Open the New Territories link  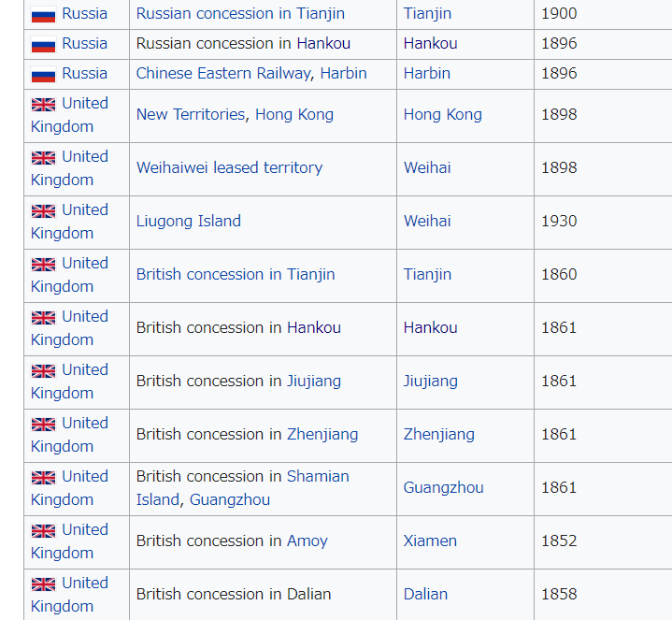tap(190, 114)
